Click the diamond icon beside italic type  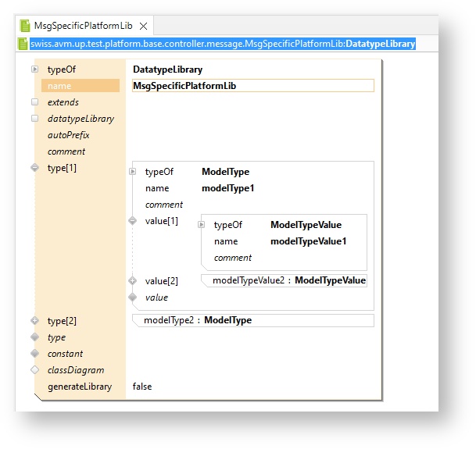pos(34,337)
